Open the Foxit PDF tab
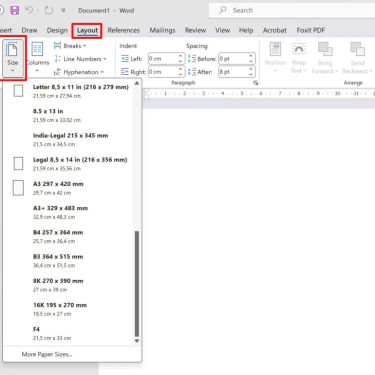Screen dimensions: 375x375 [311, 30]
